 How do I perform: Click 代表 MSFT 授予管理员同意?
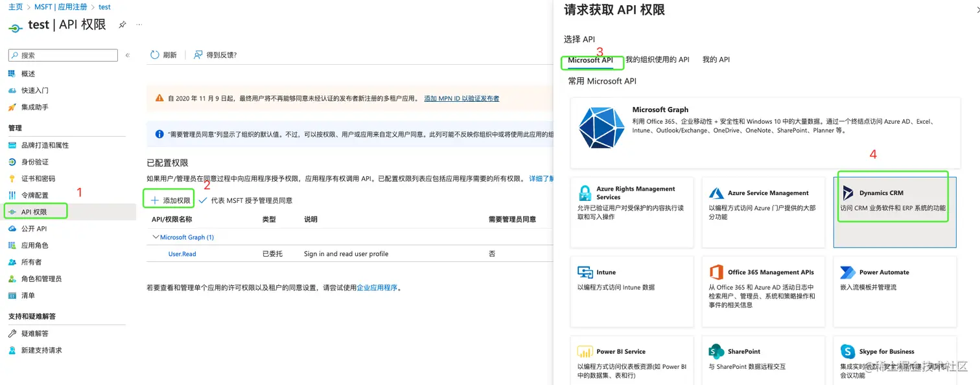246,200
